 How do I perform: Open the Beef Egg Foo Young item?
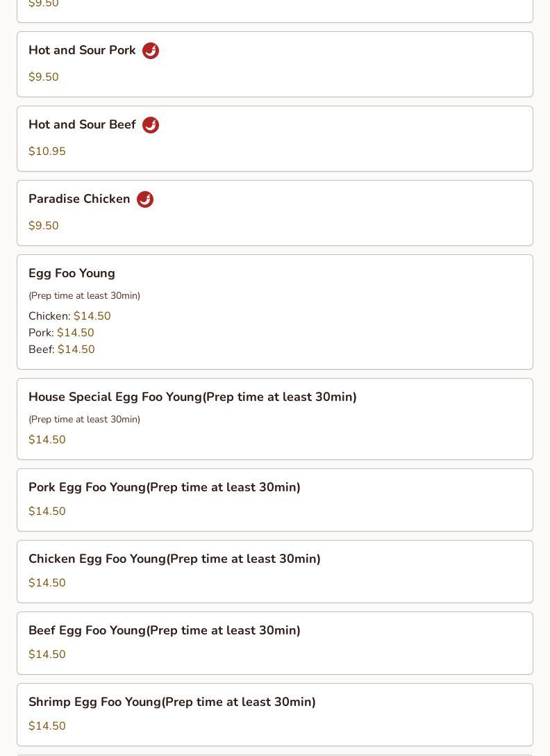coord(165,631)
